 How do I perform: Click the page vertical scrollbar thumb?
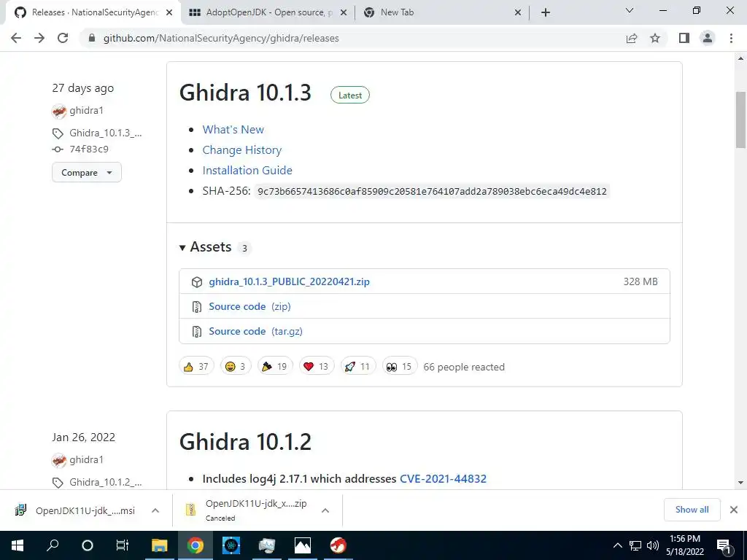pyautogui.click(x=740, y=120)
